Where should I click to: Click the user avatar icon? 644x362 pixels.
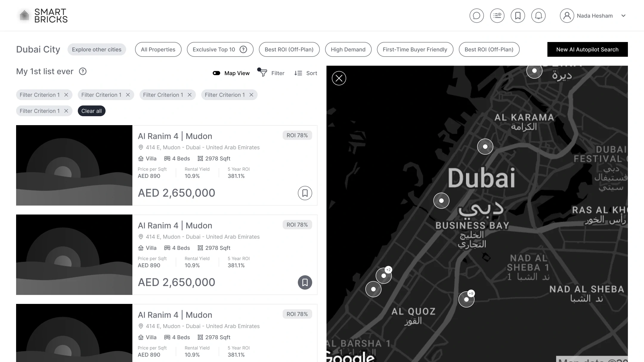tap(567, 15)
